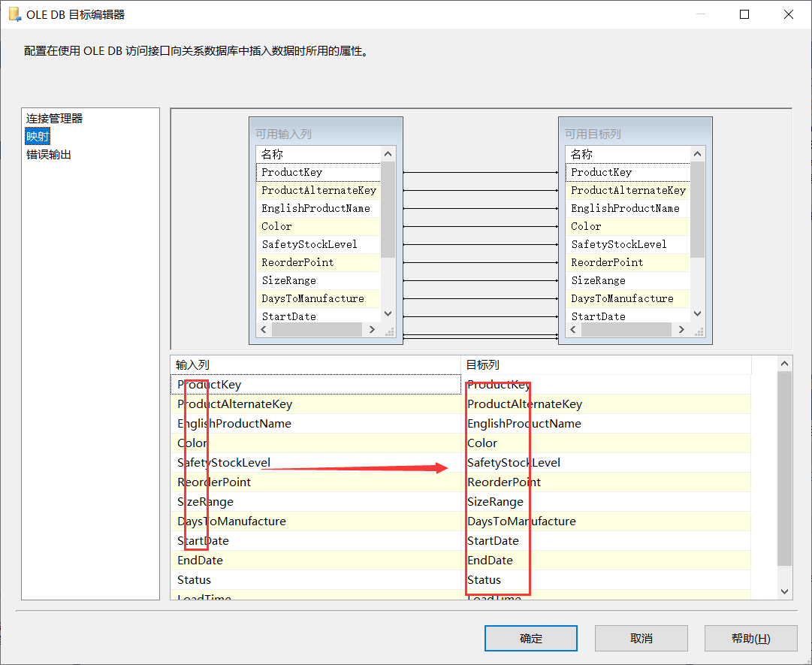Click the left arrow under 可用目标列 list
The width and height of the screenshot is (812, 665).
[x=573, y=329]
